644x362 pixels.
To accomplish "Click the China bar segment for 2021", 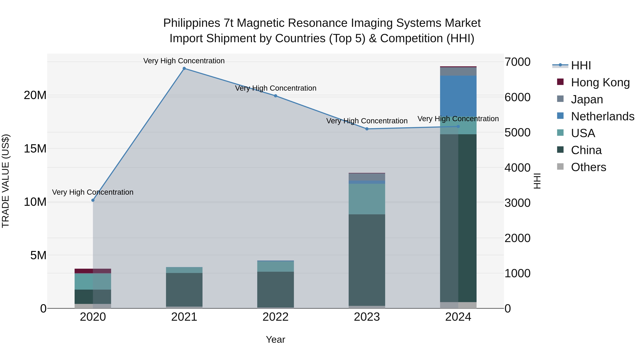I will click(x=184, y=290).
